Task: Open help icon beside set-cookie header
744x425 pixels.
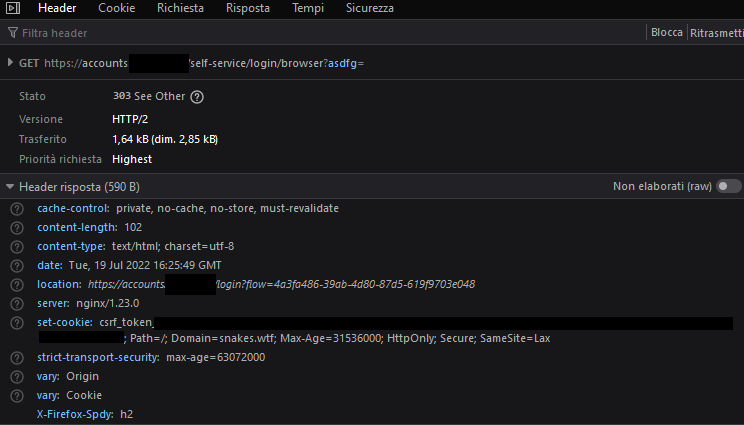Action: [x=17, y=323]
